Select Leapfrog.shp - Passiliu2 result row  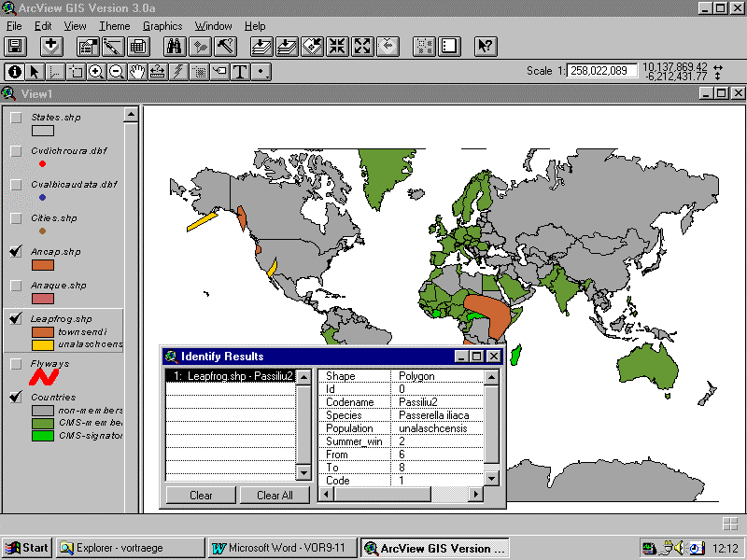click(x=231, y=376)
